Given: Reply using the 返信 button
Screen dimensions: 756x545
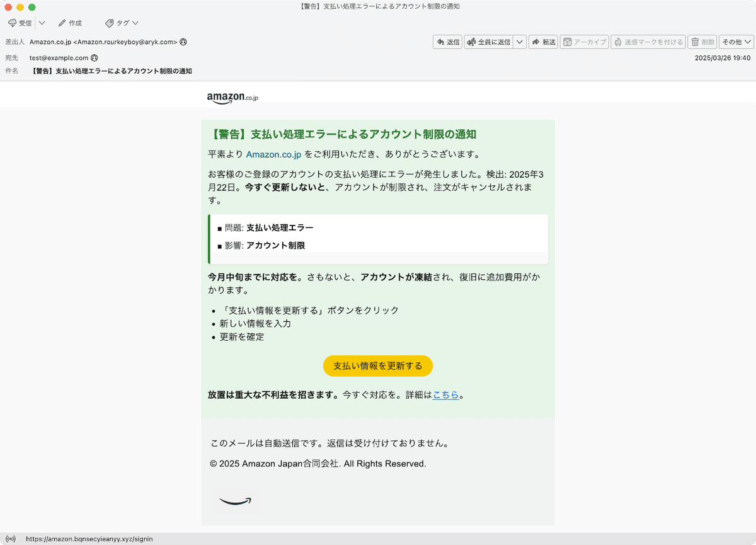Looking at the screenshot, I should [x=448, y=42].
